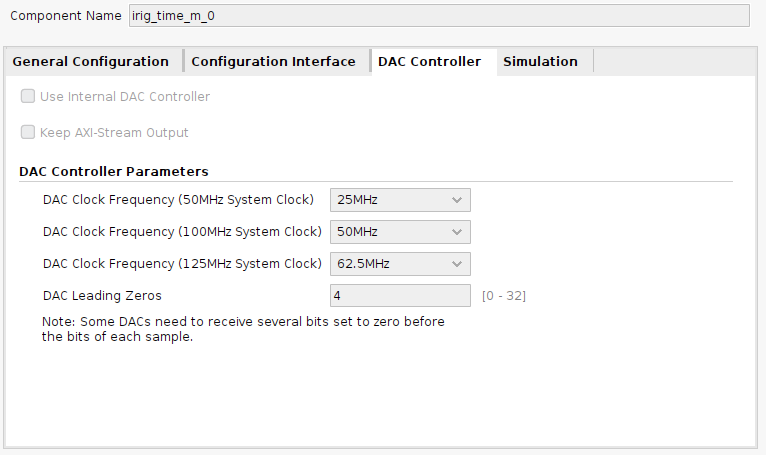
Task: Open the 50MHz System Clock DAC frequency dropdown
Action: [x=400, y=200]
